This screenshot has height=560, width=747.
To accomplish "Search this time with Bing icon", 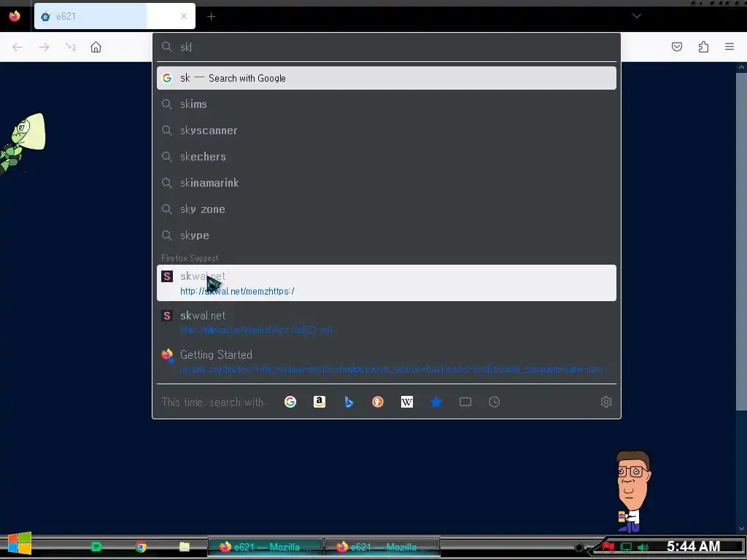I will pyautogui.click(x=349, y=402).
